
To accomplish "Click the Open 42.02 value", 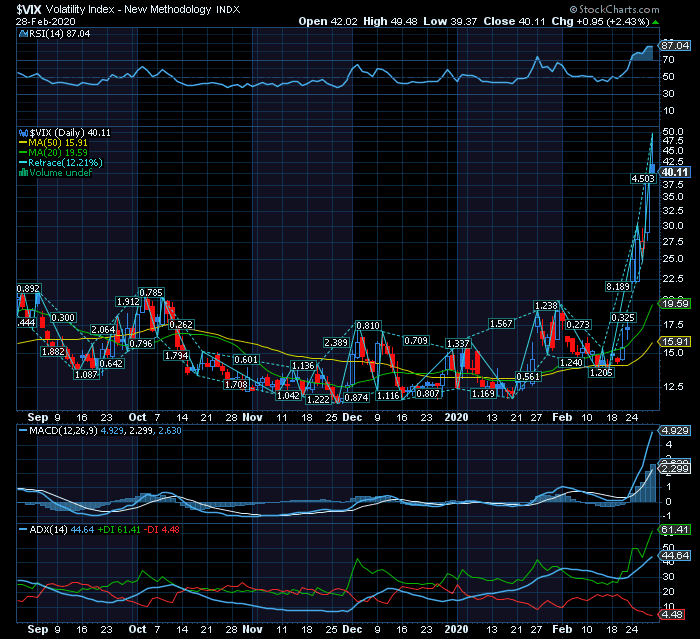I will click(x=328, y=21).
